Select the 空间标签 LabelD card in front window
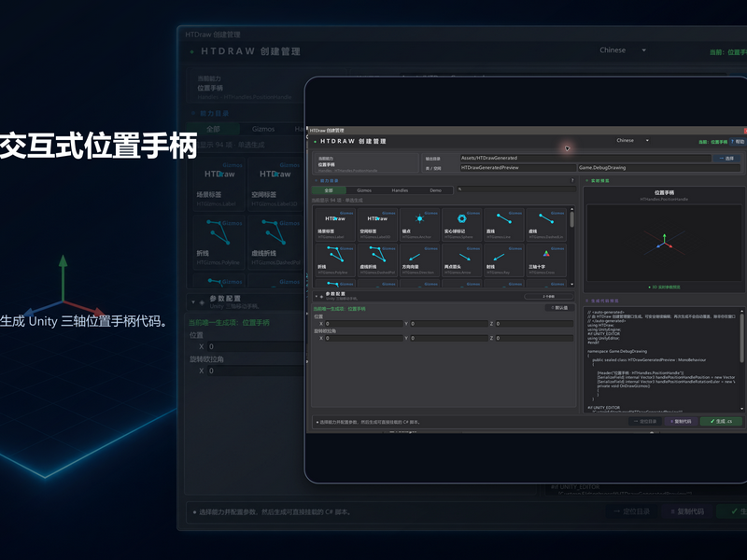The image size is (747, 560). pyautogui.click(x=377, y=224)
